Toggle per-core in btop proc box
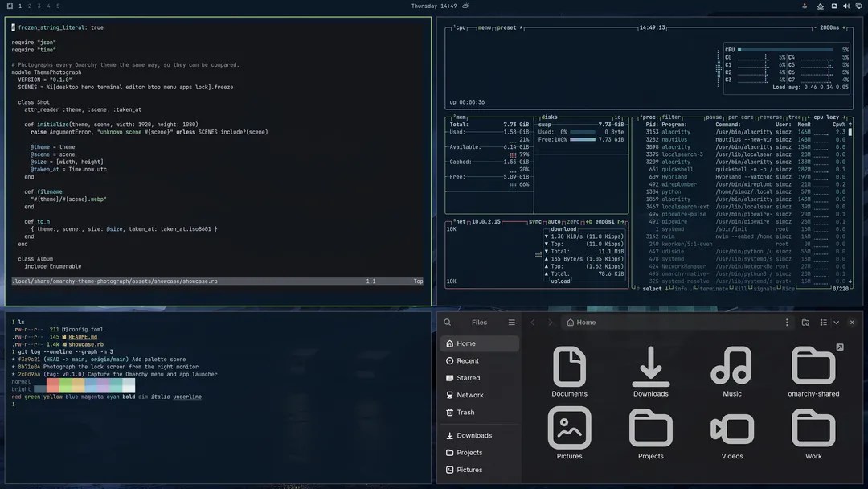The width and height of the screenshot is (868, 489). 741,117
